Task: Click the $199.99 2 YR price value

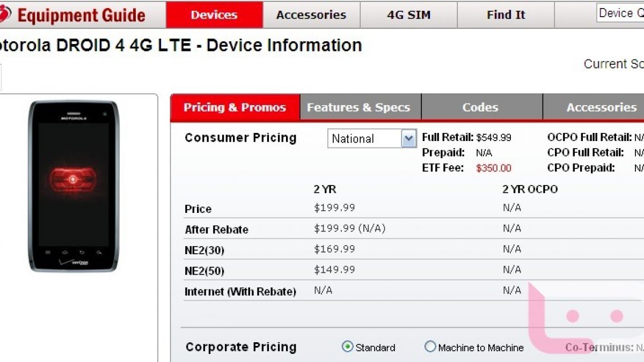Action: pos(334,208)
